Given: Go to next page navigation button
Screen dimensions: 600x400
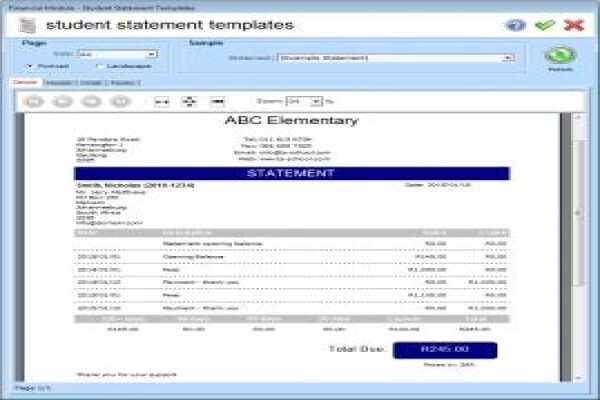Looking at the screenshot, I should (x=91, y=101).
